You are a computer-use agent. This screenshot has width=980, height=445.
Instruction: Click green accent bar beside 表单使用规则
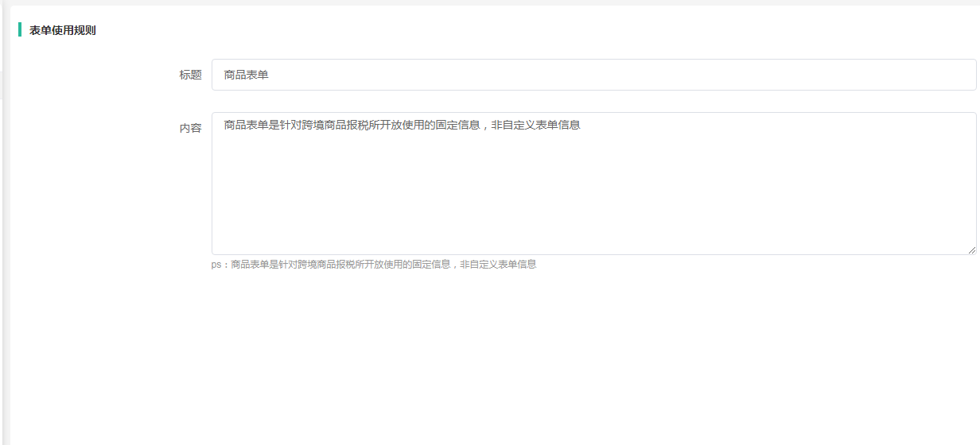pos(20,30)
